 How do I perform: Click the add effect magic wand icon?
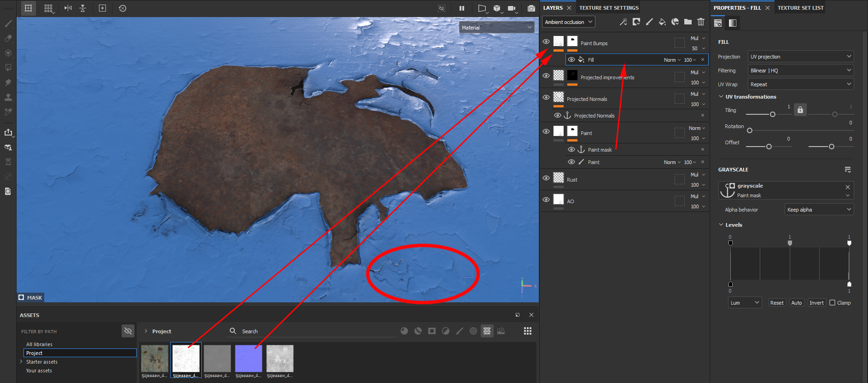coord(623,22)
